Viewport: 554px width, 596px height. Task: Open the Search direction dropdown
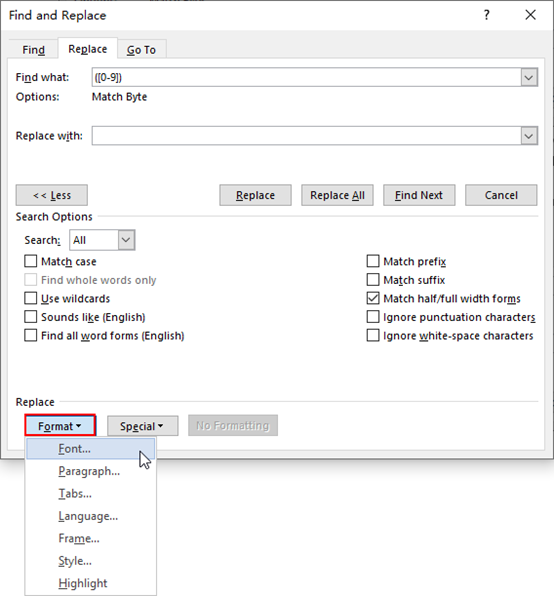coord(126,240)
